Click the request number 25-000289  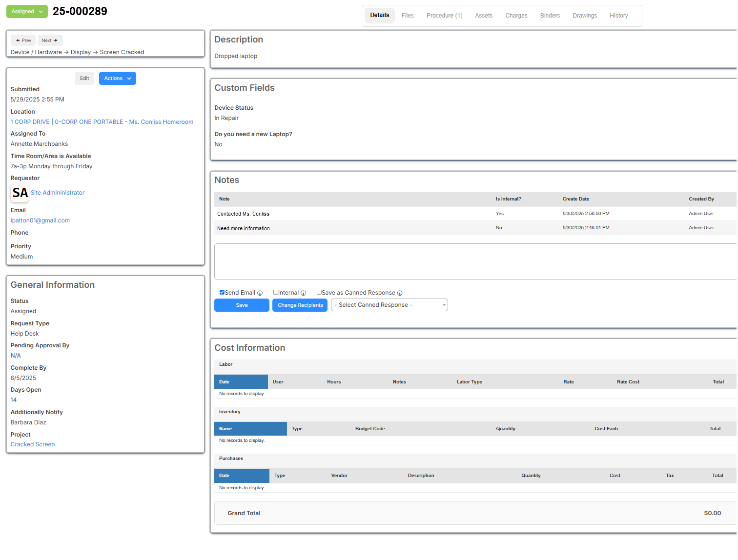click(80, 11)
